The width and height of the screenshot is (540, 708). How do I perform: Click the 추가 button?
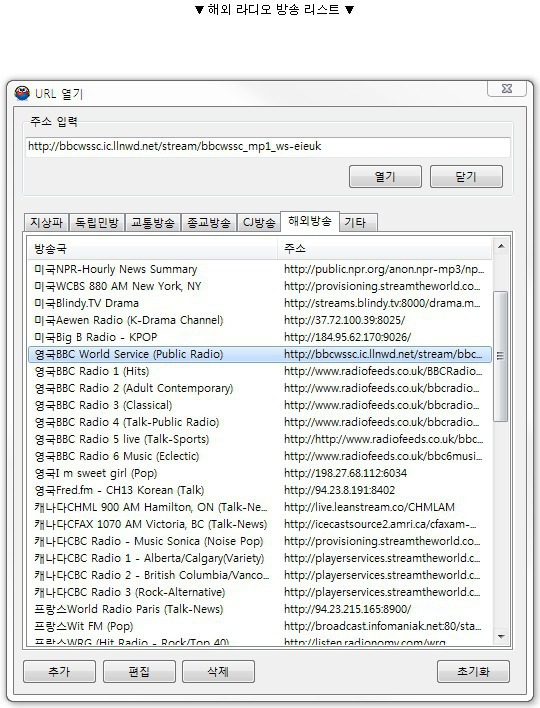pyautogui.click(x=59, y=672)
